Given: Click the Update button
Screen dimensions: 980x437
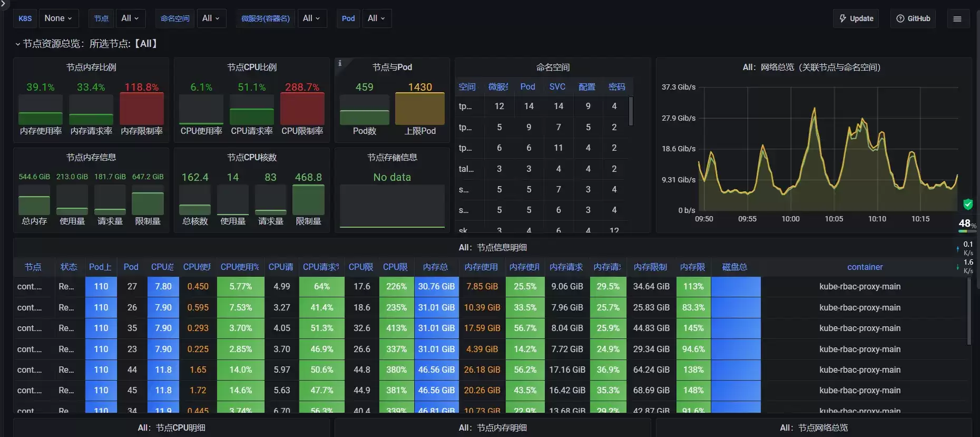Looking at the screenshot, I should (x=856, y=18).
